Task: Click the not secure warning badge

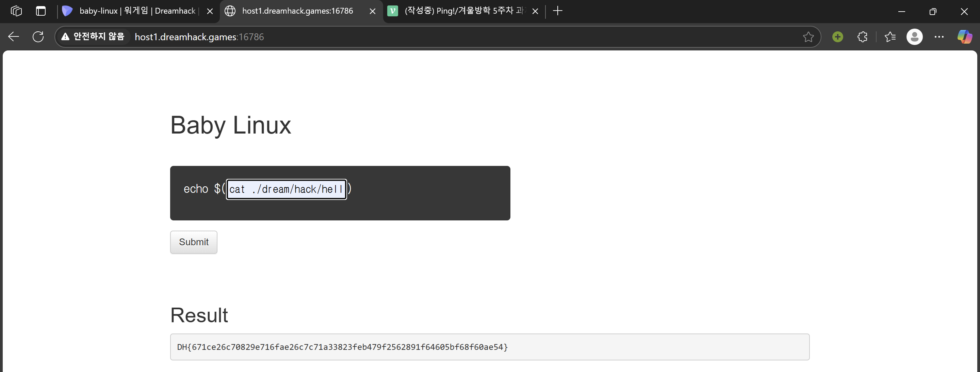Action: click(x=93, y=36)
